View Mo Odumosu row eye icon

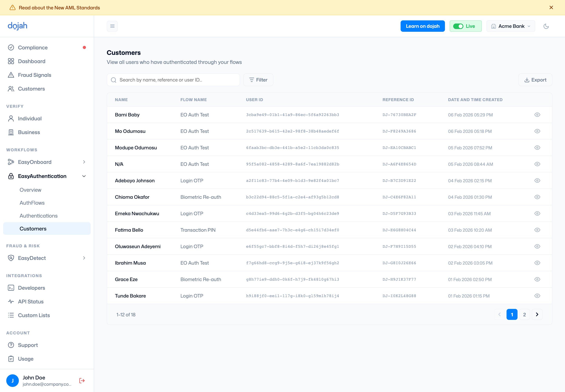coord(537,131)
